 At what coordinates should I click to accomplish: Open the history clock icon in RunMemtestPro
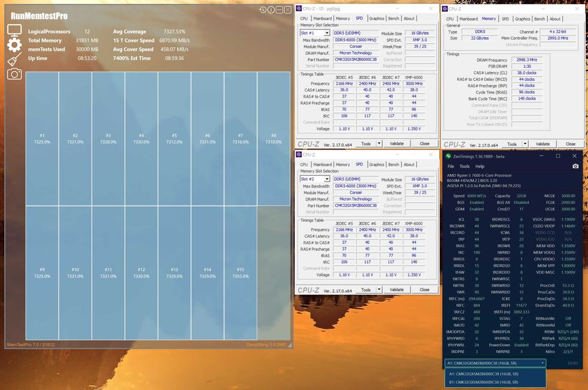[x=263, y=10]
